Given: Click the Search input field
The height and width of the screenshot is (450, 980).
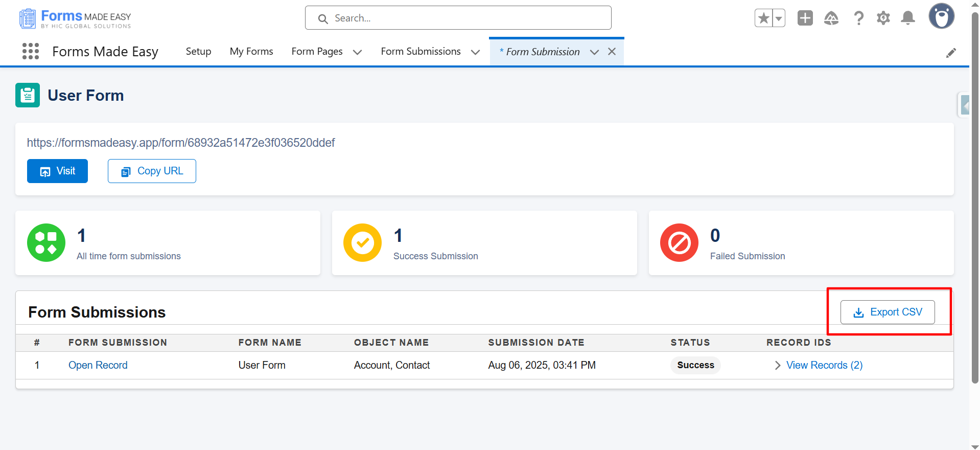Looking at the screenshot, I should (x=458, y=18).
